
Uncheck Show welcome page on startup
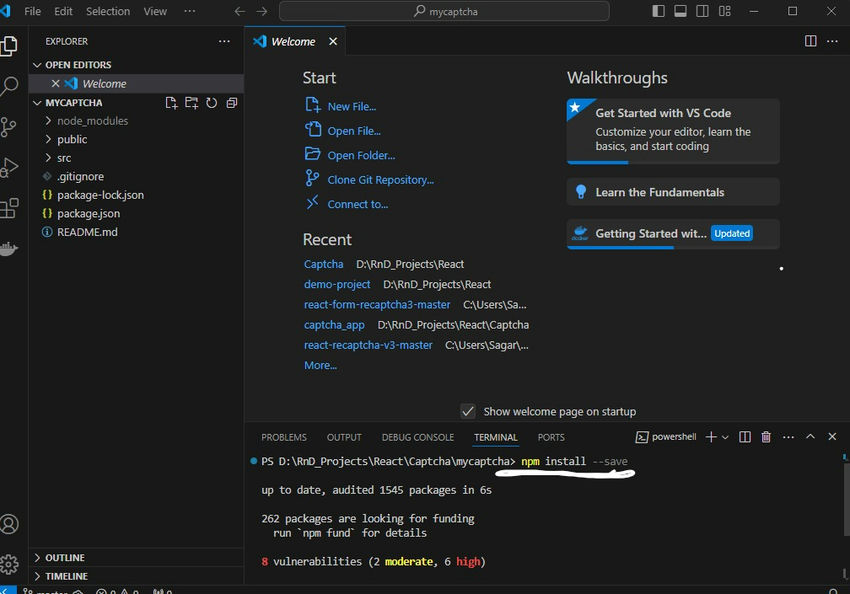[467, 411]
